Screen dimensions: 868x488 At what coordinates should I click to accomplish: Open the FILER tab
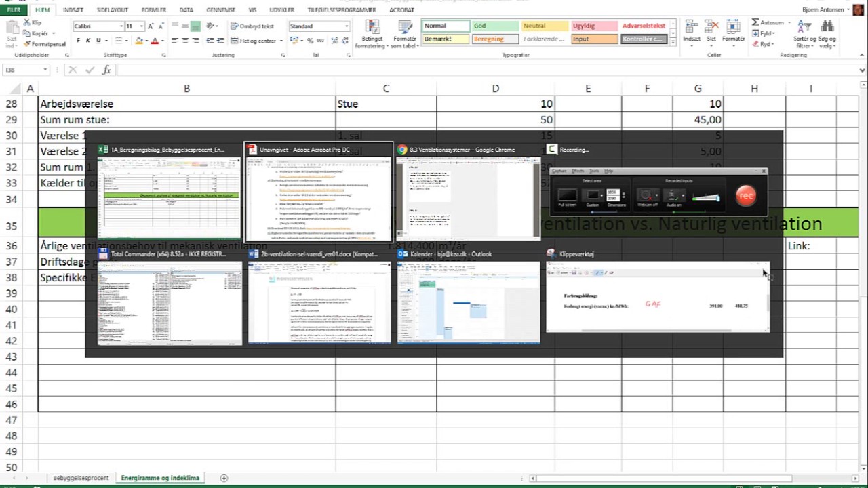[x=14, y=10]
